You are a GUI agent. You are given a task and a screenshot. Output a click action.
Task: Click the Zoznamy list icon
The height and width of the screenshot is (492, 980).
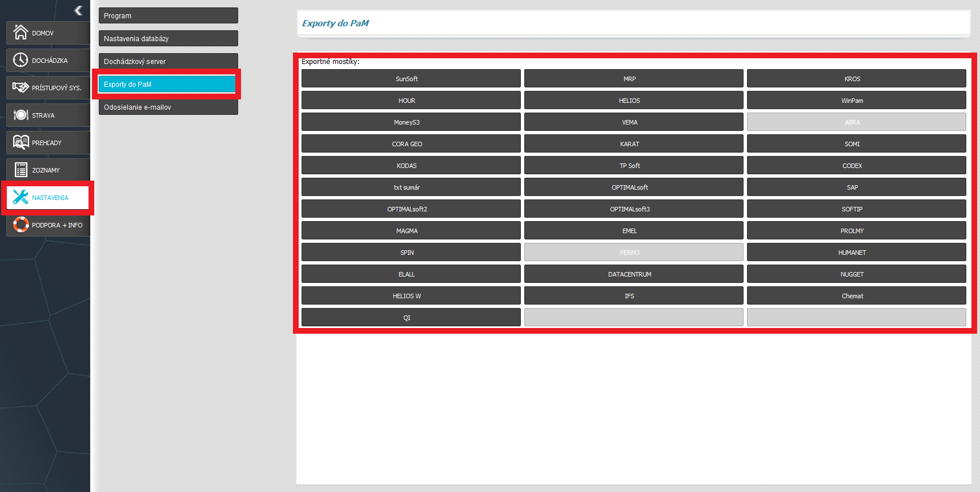coord(21,170)
